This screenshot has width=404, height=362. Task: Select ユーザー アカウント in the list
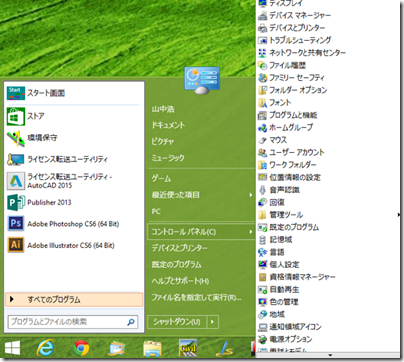point(297,152)
